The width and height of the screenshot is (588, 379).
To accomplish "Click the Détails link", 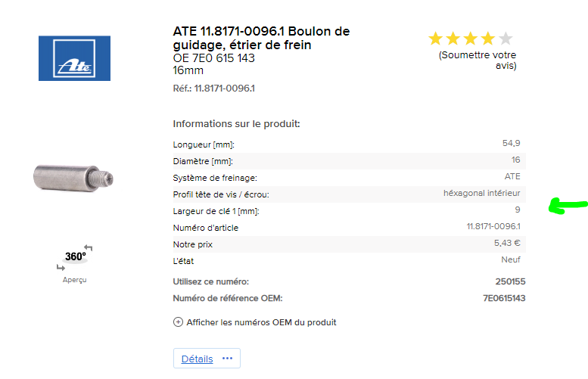I will pos(197,359).
